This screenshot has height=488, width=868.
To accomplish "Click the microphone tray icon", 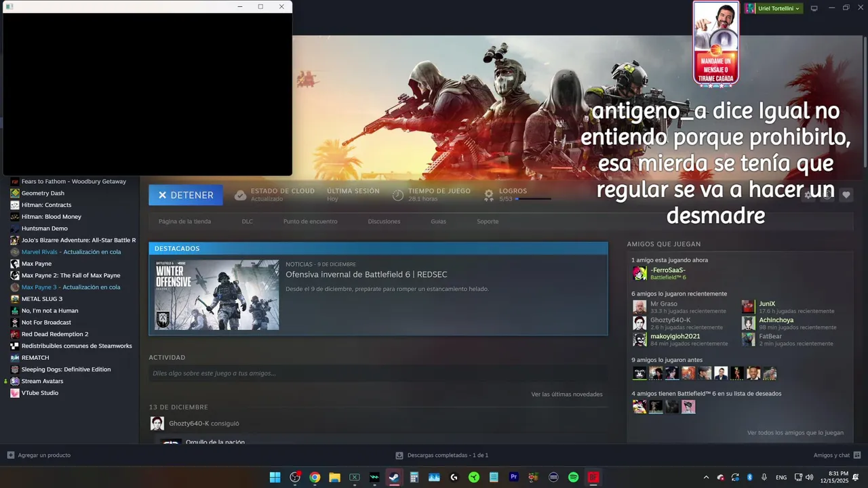I will (x=764, y=477).
